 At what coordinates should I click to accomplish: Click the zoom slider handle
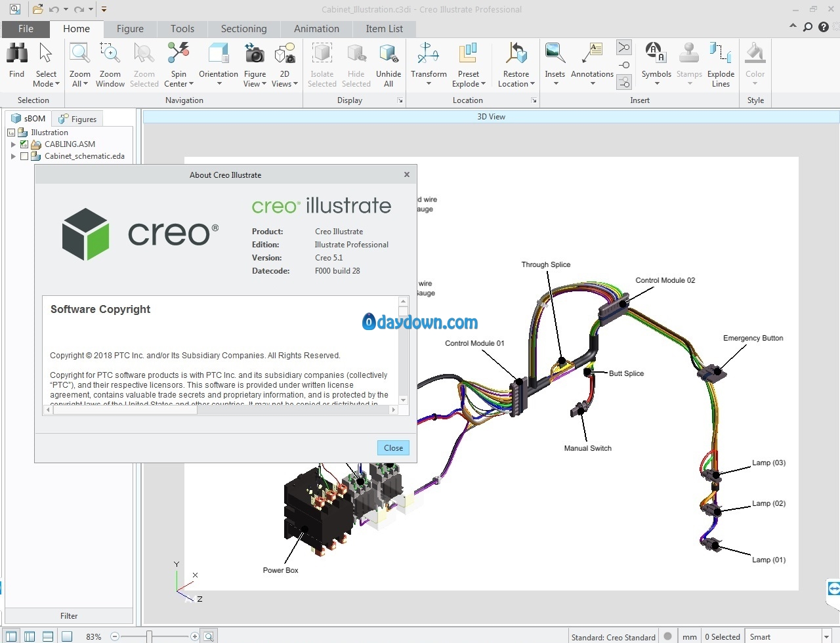click(150, 636)
